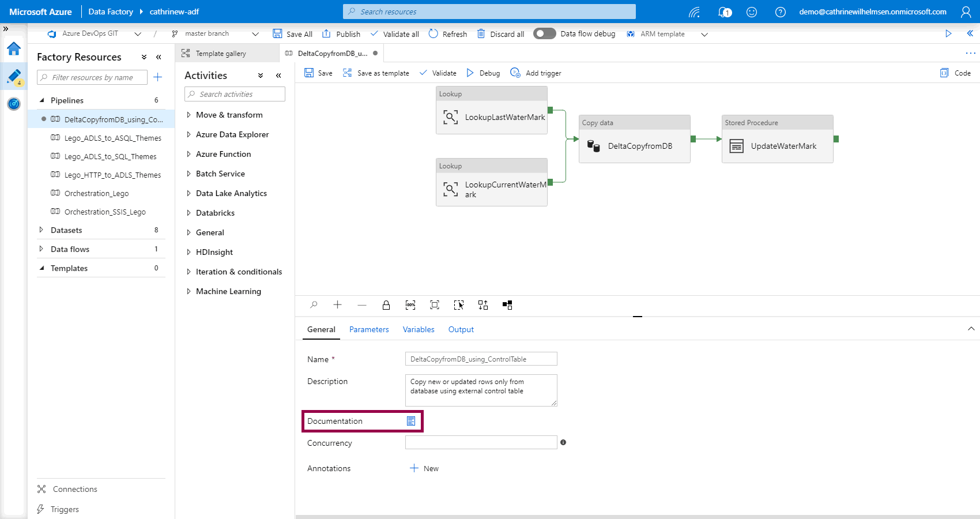Screen dimensions: 980x519
Task: Click the Concurrency input field
Action: pyautogui.click(x=481, y=442)
